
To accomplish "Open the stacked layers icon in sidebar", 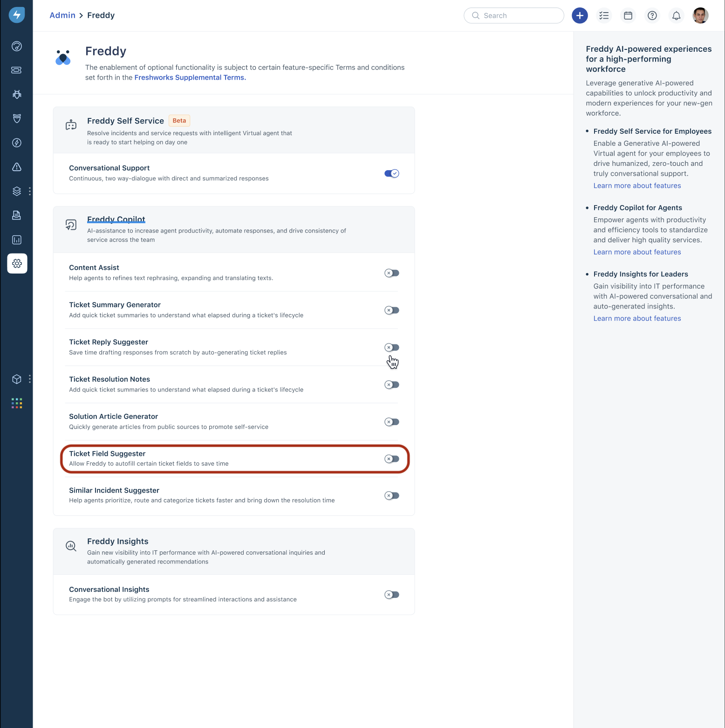I will [17, 191].
